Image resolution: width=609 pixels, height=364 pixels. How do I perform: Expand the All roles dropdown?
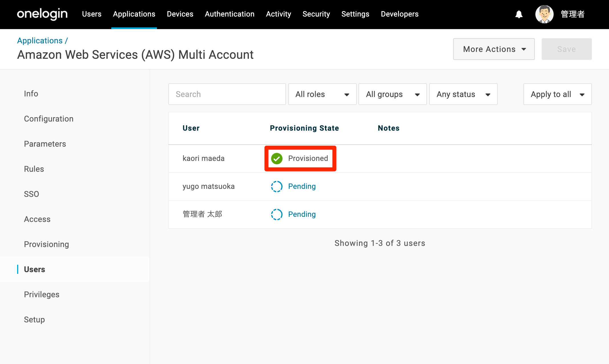[x=322, y=94]
